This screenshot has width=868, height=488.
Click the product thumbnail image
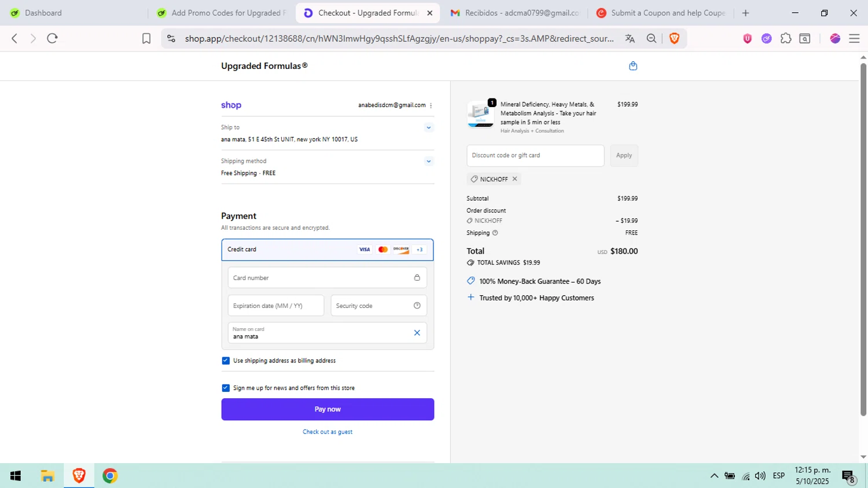(x=481, y=113)
